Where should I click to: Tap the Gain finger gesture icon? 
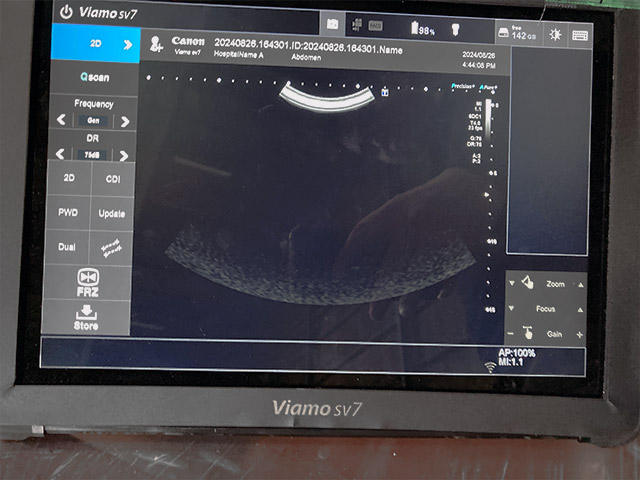[527, 333]
